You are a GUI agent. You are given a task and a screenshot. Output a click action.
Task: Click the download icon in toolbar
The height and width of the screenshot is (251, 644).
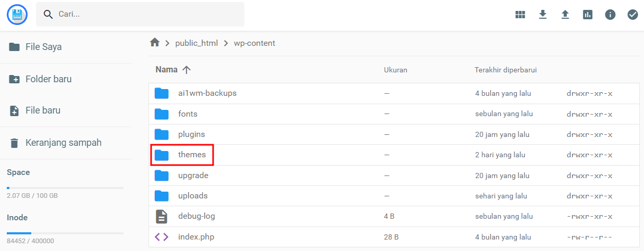(x=543, y=15)
